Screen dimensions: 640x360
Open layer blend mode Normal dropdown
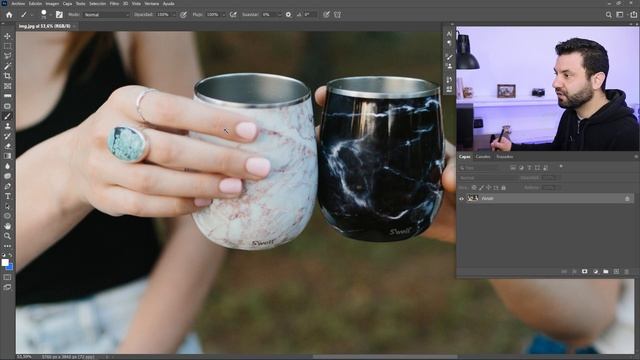tap(488, 178)
